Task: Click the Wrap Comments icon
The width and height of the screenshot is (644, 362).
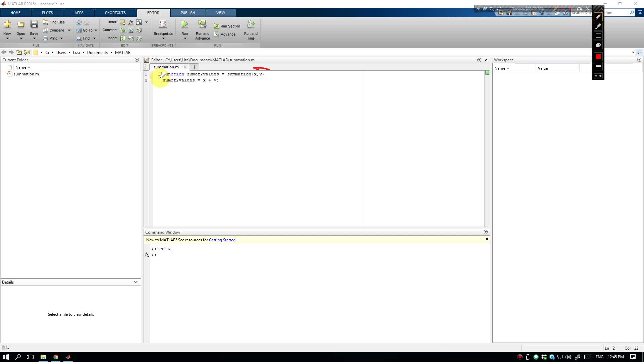Action: coord(139,30)
